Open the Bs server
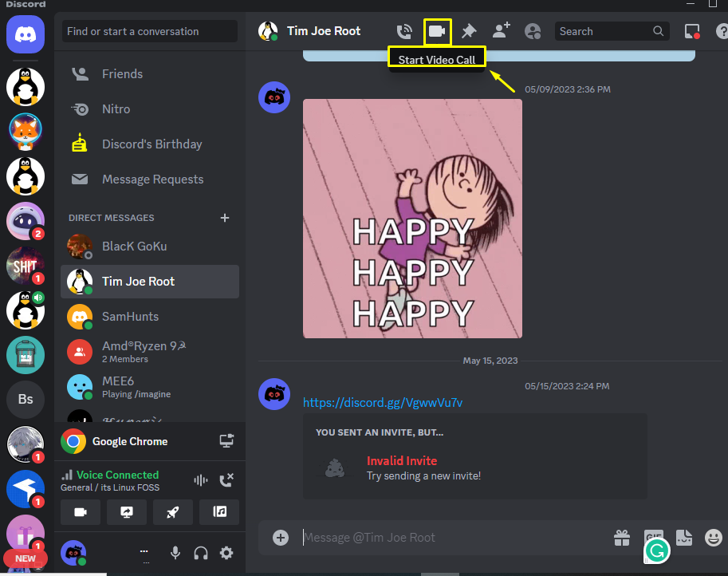 tap(26, 399)
